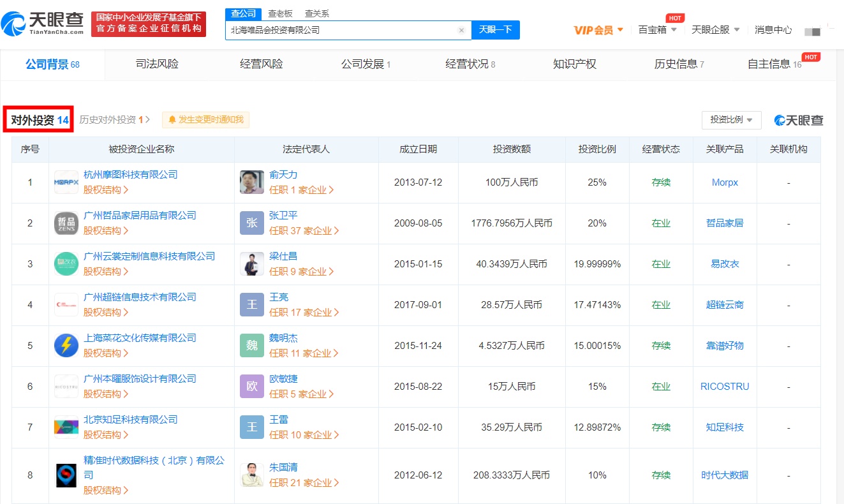Viewport: 844px width, 504px height.
Task: Switch to the 查公司 search tab
Action: click(x=243, y=13)
